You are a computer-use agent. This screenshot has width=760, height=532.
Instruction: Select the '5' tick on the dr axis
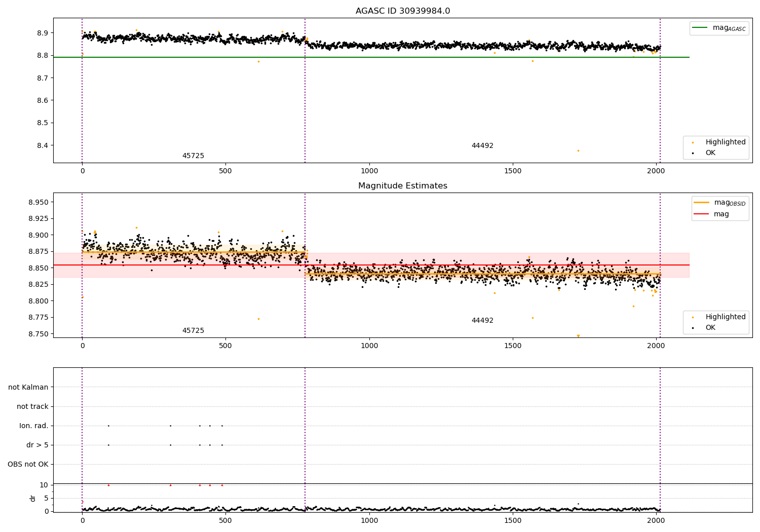[46, 498]
